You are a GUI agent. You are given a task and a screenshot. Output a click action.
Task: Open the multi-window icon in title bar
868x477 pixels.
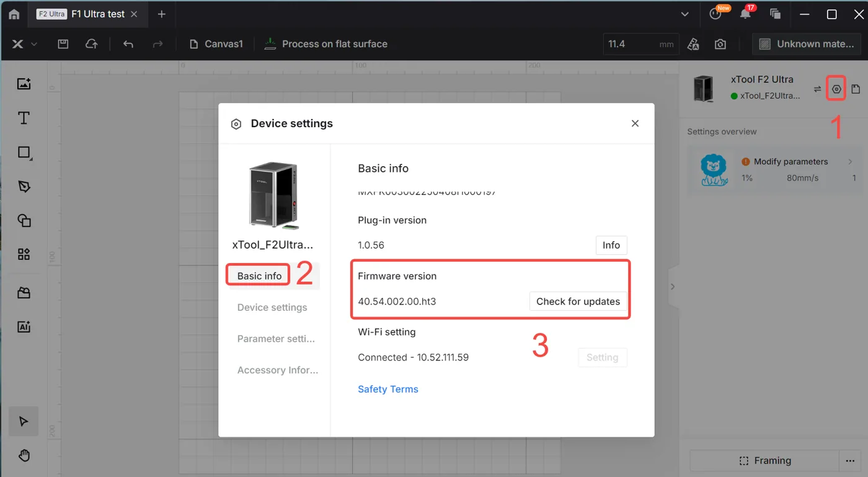click(775, 14)
